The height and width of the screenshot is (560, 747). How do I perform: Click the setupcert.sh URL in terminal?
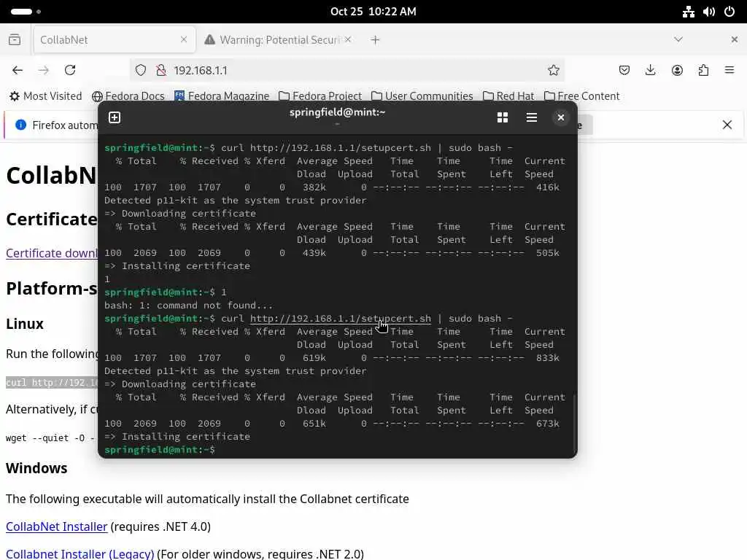pyautogui.click(x=341, y=318)
